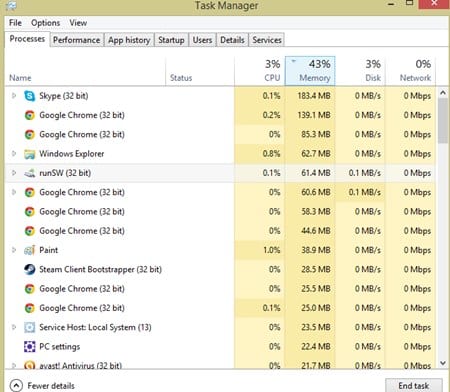Expand the Windows Explorer process tree
The width and height of the screenshot is (450, 392).
(x=14, y=154)
